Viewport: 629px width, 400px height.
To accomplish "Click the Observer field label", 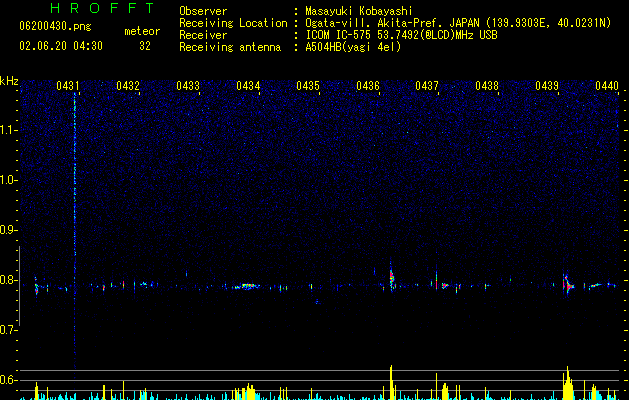I will click(203, 11).
